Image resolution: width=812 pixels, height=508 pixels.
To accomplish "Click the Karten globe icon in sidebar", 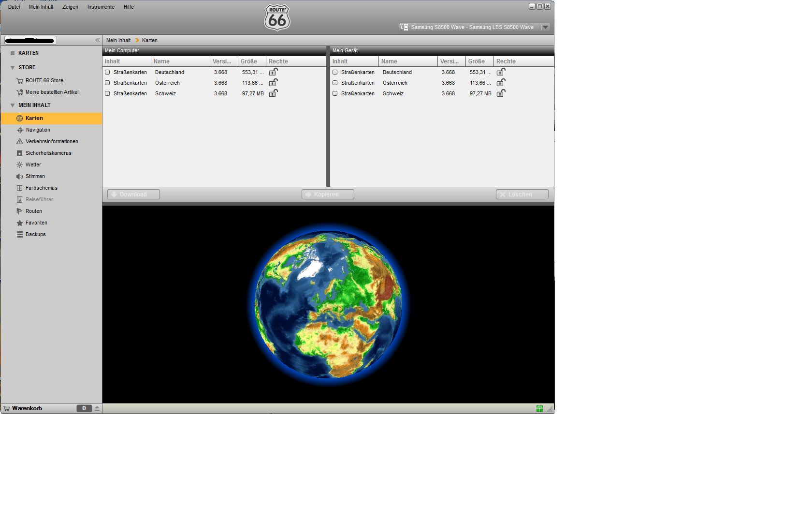I will pyautogui.click(x=20, y=119).
